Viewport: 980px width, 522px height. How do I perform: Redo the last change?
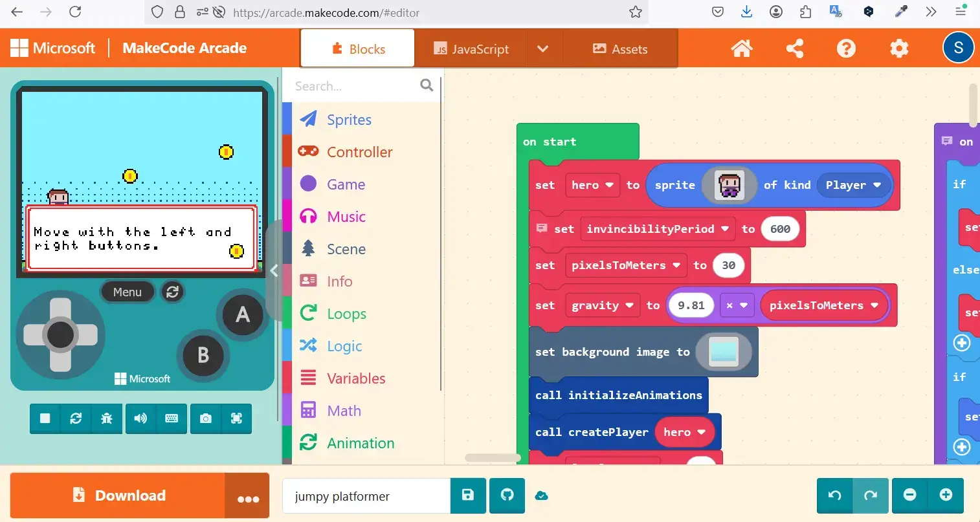[x=871, y=495]
